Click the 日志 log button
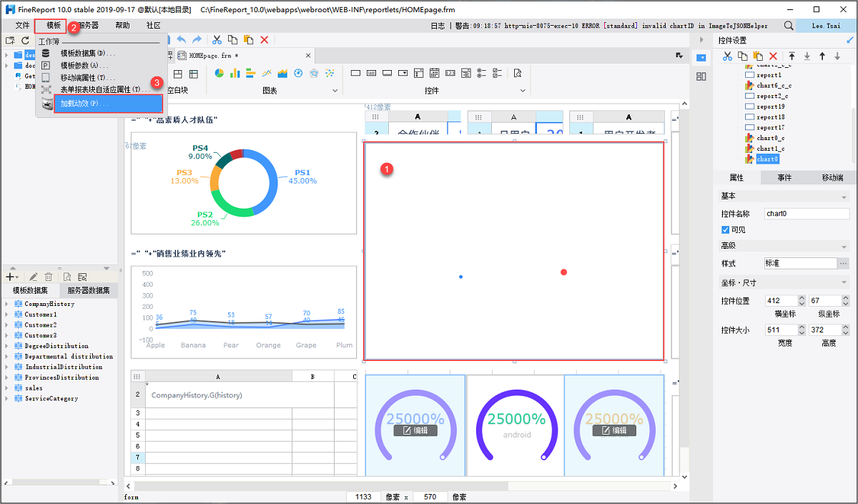The image size is (858, 504). click(x=438, y=26)
